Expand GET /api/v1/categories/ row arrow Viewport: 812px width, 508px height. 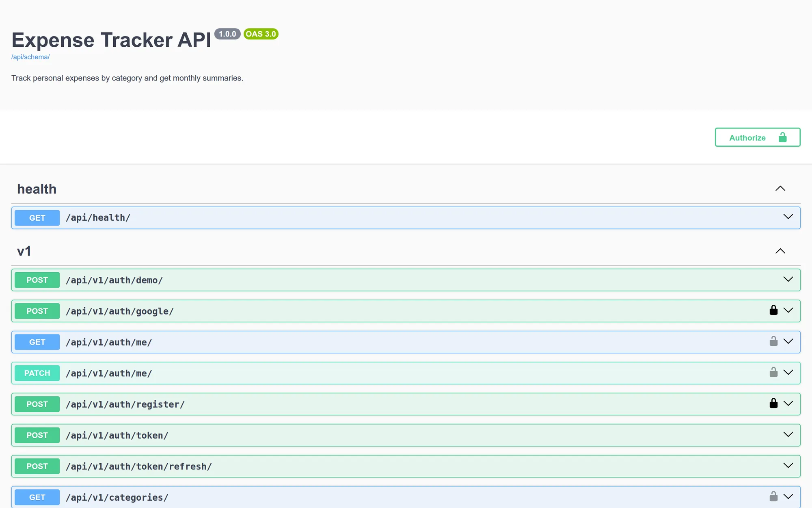click(788, 497)
